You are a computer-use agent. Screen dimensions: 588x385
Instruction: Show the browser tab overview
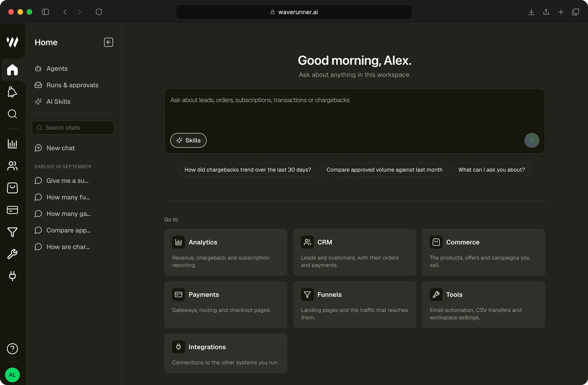point(576,12)
